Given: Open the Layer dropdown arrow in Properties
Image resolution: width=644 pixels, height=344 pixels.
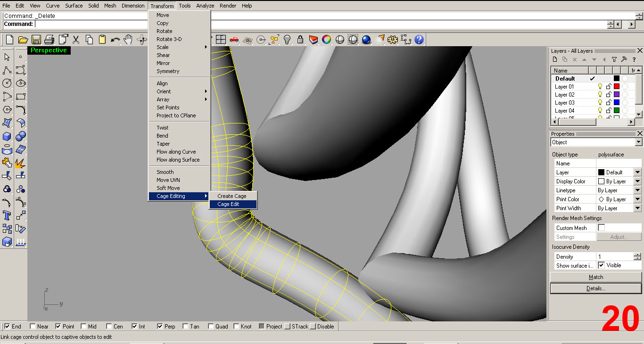Looking at the screenshot, I should (637, 172).
